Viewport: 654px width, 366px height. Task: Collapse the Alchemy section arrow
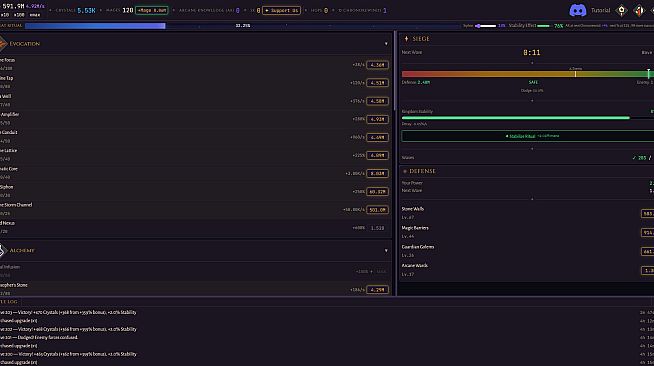(x=386, y=251)
